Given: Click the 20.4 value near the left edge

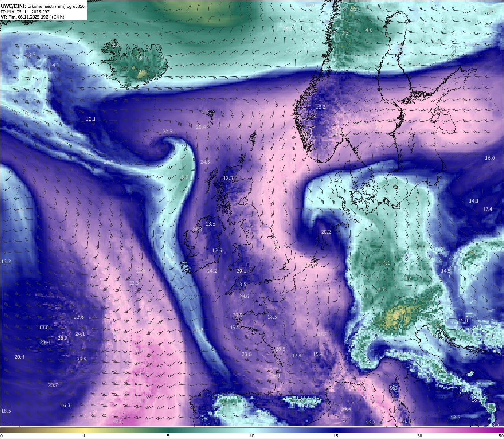Looking at the screenshot, I should coord(19,357).
